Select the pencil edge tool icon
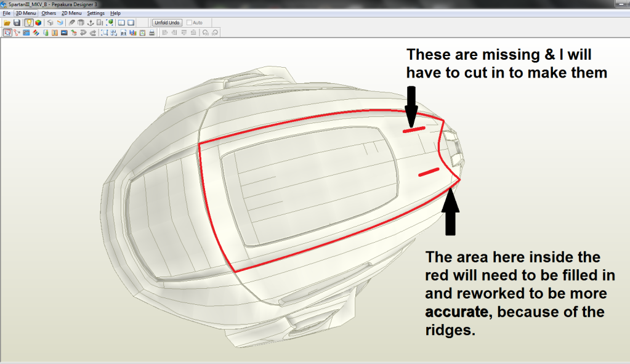630x364 pixels. (71, 23)
